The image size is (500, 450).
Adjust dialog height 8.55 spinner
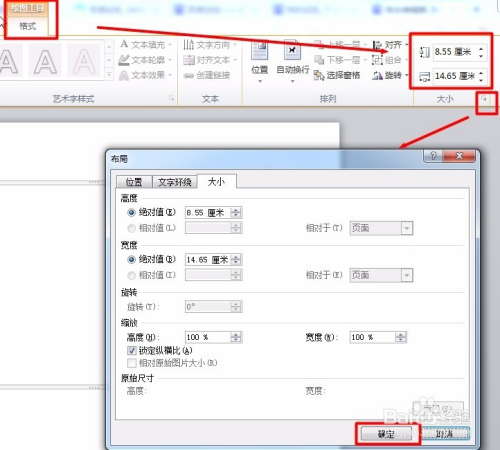(236, 213)
